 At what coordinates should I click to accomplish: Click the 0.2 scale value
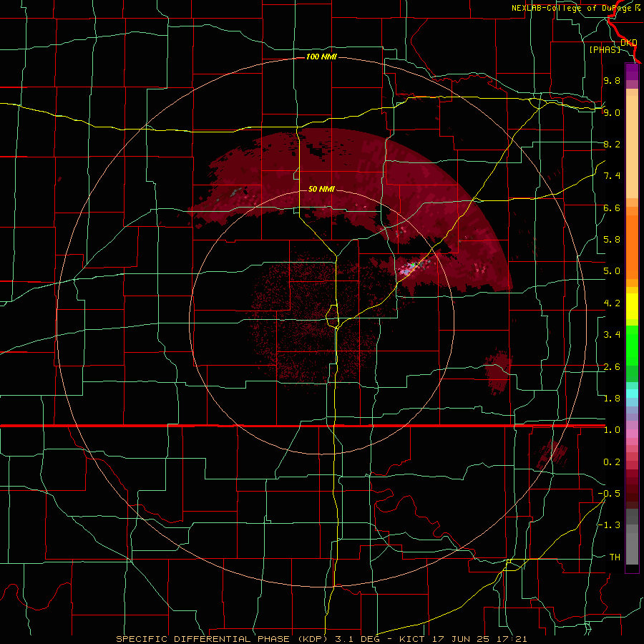[612, 462]
